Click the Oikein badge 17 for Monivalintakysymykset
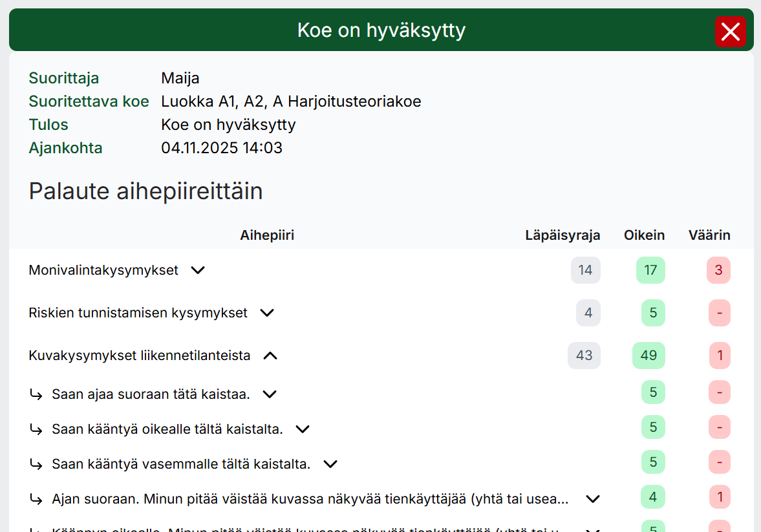 click(650, 270)
